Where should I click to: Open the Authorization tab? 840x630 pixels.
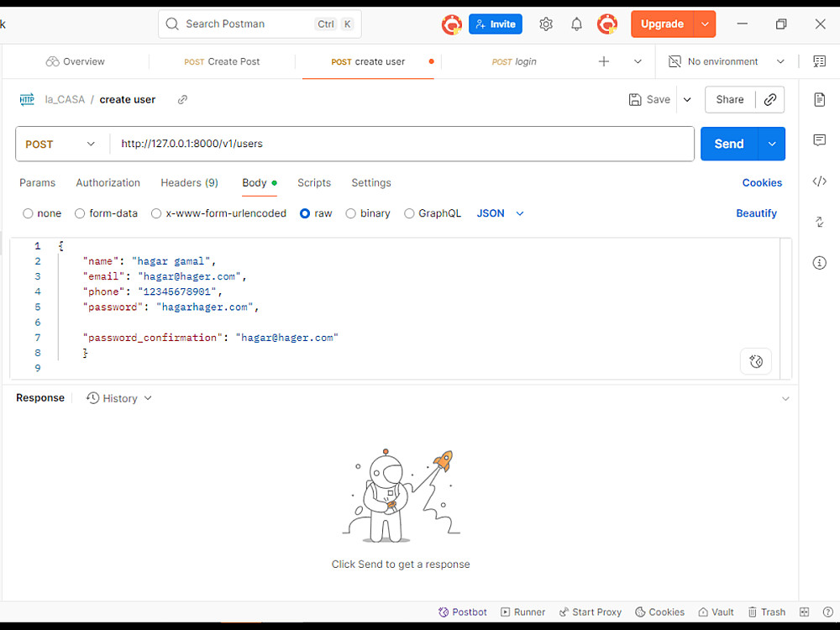[x=108, y=182]
